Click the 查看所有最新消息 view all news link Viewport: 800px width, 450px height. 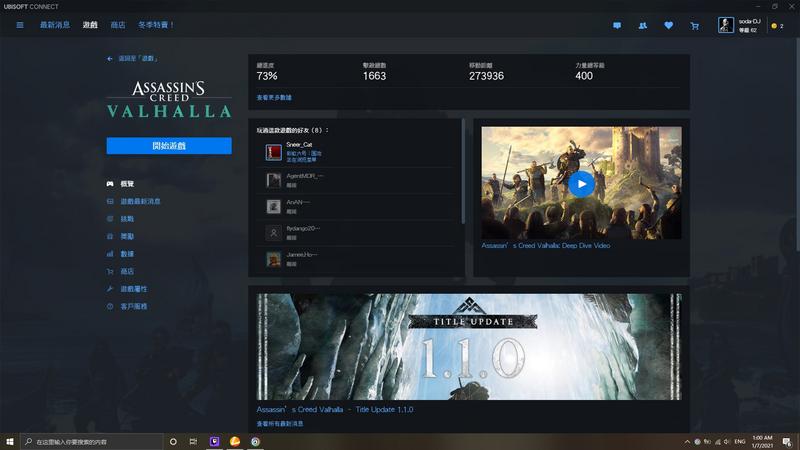pyautogui.click(x=280, y=424)
